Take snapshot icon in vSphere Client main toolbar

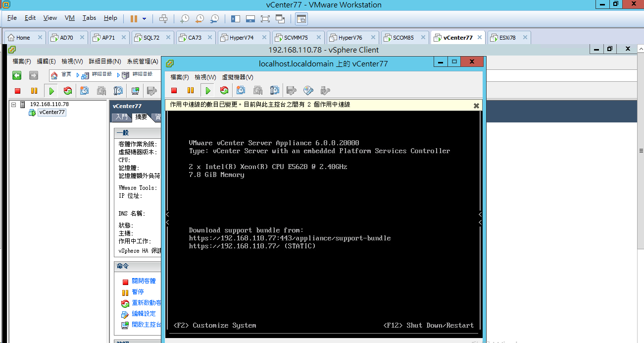tap(85, 91)
